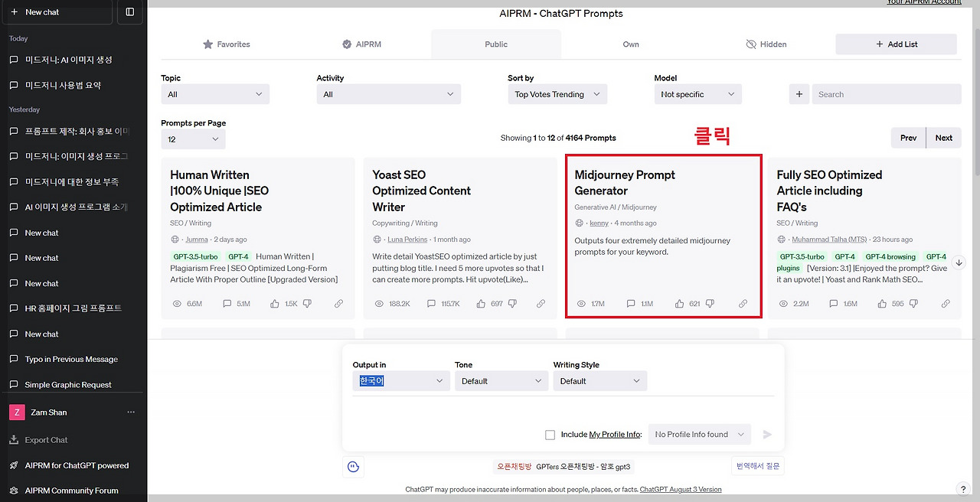
Task: Open the ChatGPT August 3 Version link
Action: [x=681, y=490]
